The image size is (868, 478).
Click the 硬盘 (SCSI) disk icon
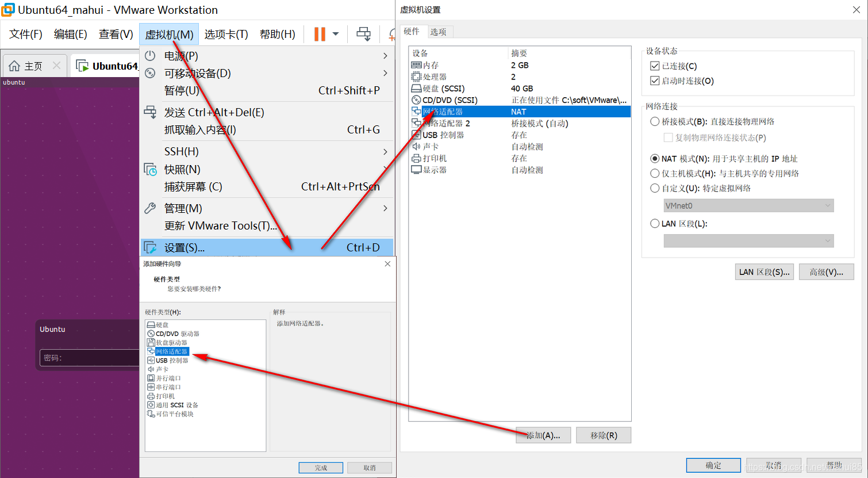pyautogui.click(x=416, y=89)
